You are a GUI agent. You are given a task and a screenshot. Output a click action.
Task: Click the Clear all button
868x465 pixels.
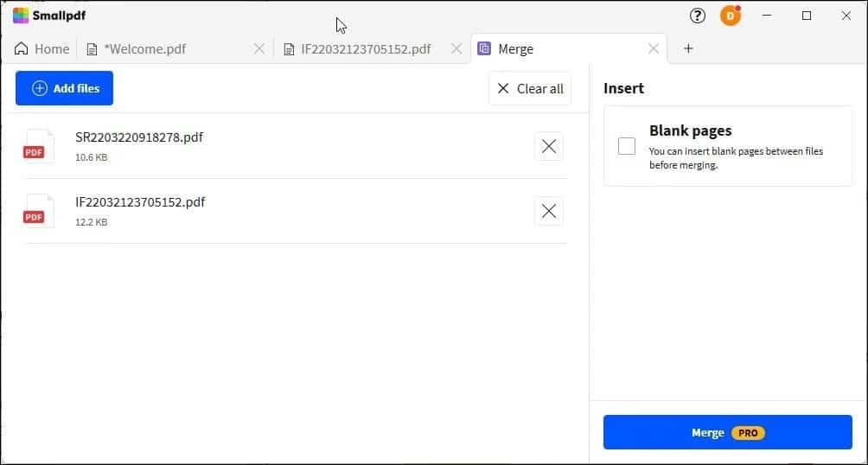(530, 88)
